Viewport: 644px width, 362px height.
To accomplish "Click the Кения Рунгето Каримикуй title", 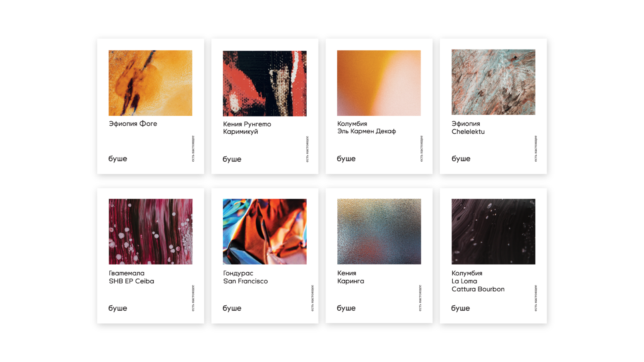I will (247, 128).
